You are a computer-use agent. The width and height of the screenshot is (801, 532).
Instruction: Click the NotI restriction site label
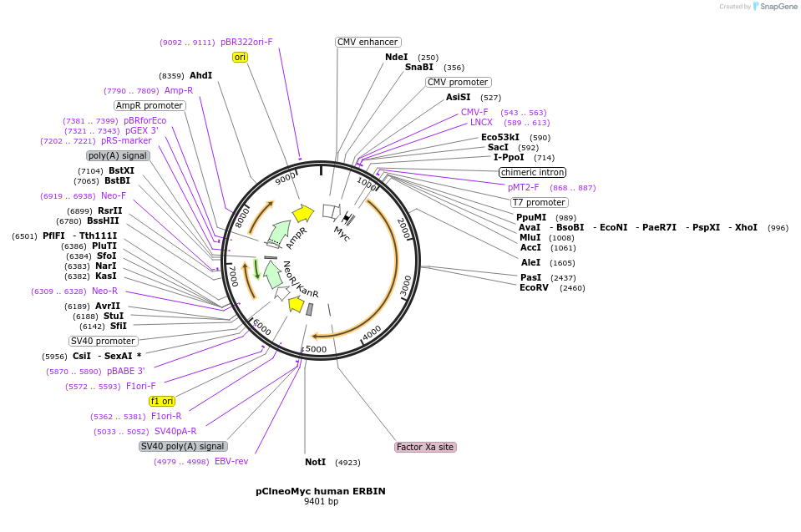click(x=315, y=462)
